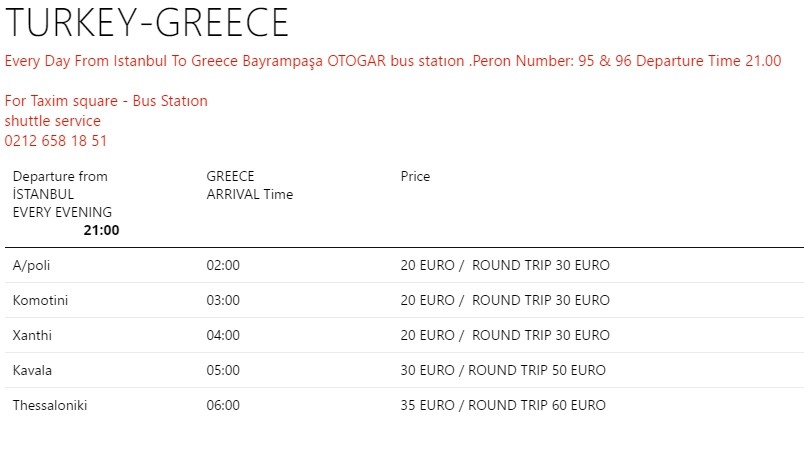804x450 pixels.
Task: Select the "For Taxim square - Bus Station" text
Action: point(106,101)
